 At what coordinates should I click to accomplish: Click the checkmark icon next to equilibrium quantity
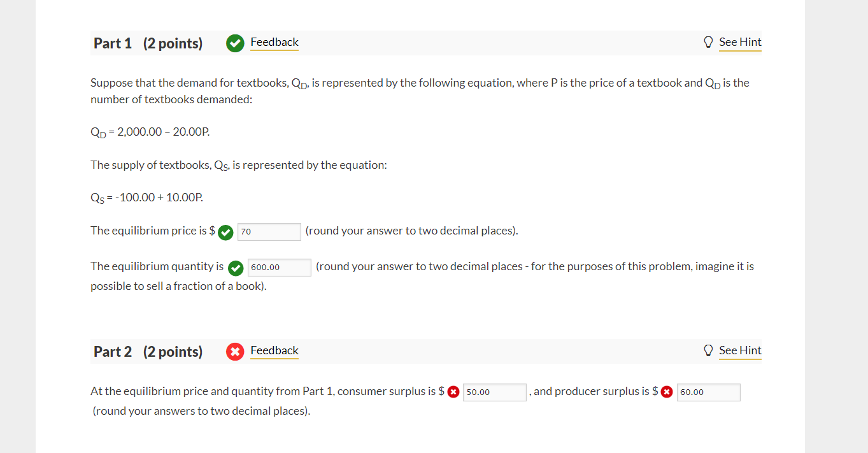(x=235, y=268)
